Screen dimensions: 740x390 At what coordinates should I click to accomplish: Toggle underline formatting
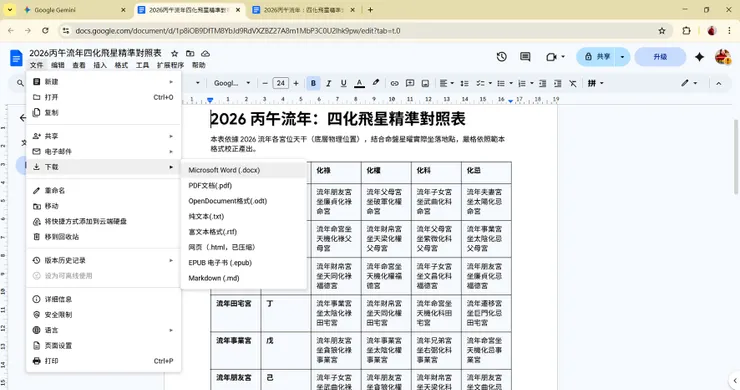click(x=344, y=83)
